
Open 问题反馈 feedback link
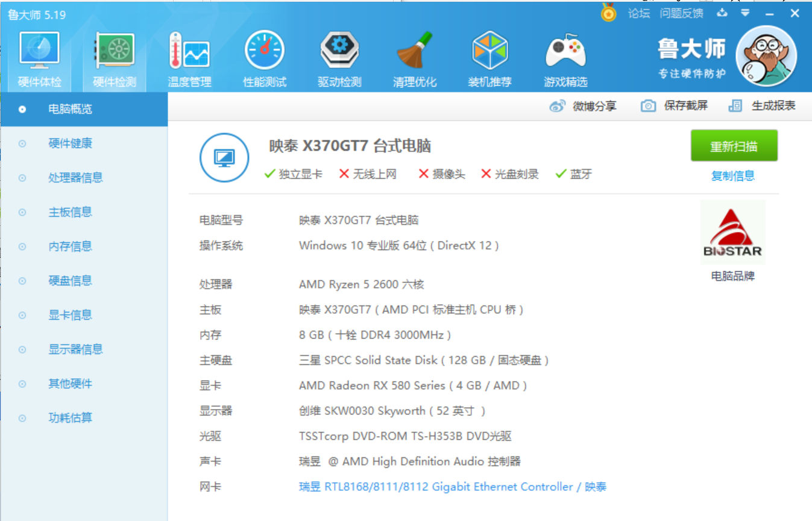(681, 13)
